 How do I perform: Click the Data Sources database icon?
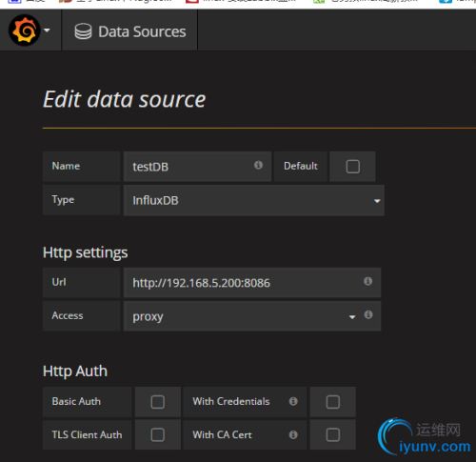[83, 31]
